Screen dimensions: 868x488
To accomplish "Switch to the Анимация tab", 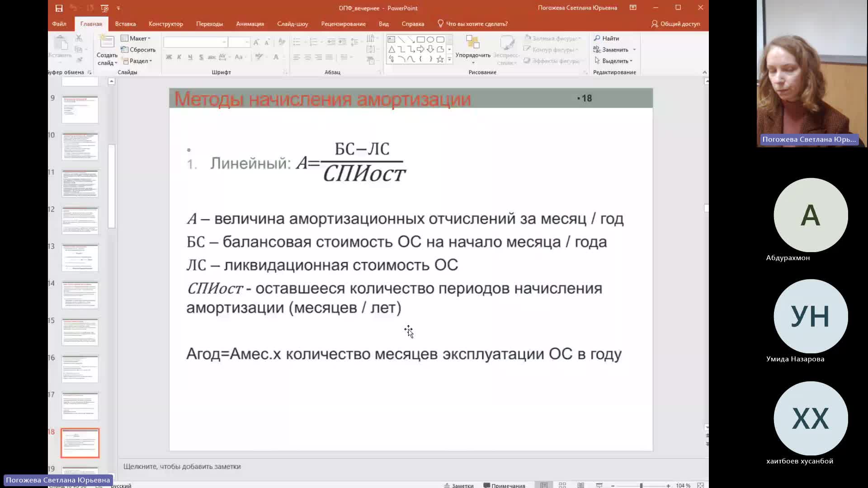I will [x=250, y=24].
